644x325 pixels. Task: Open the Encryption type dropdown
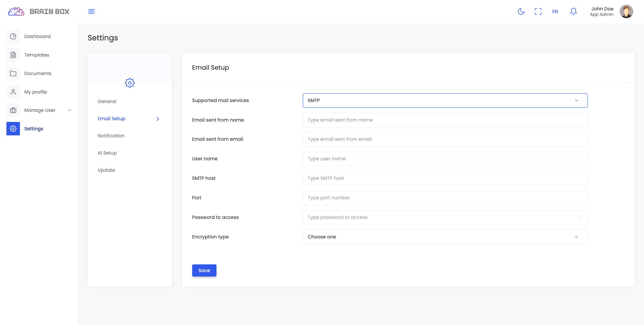[445, 237]
